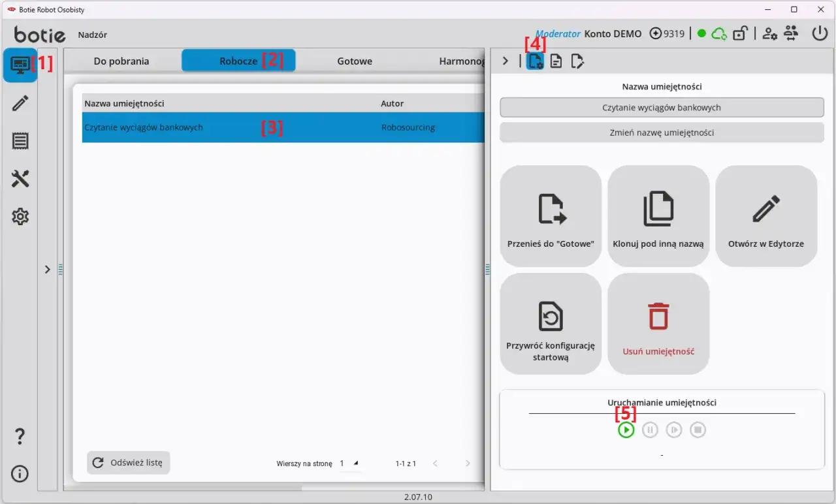
Task: Click the Robosourcing author cell
Action: pyautogui.click(x=408, y=127)
